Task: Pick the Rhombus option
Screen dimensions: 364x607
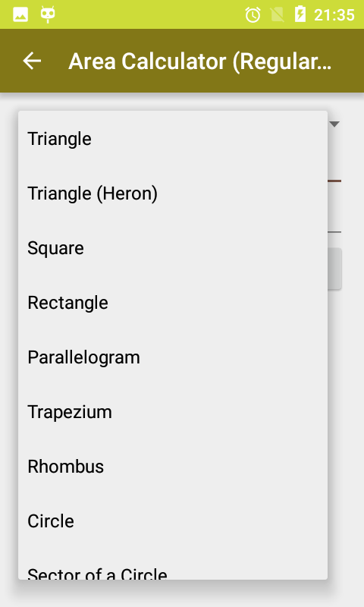Action: [173, 466]
